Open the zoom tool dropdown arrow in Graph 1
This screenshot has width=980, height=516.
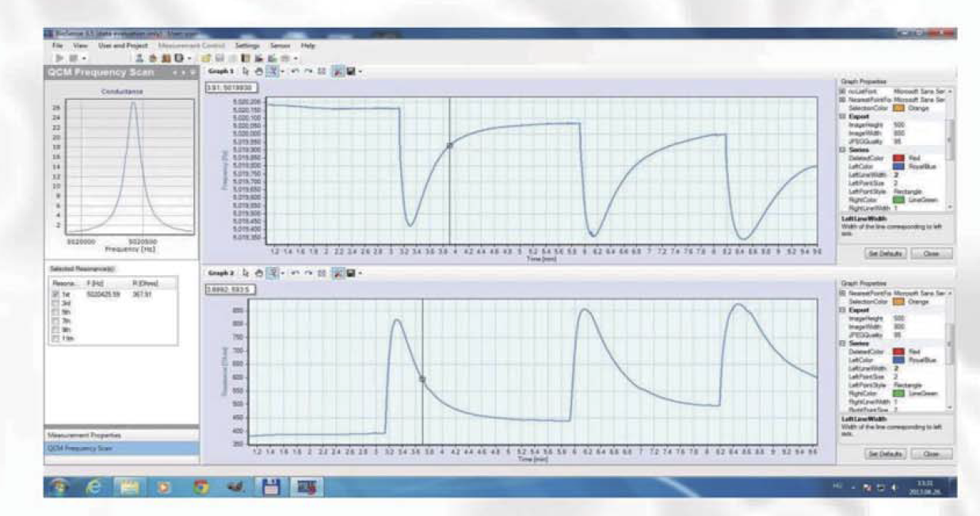(x=281, y=71)
